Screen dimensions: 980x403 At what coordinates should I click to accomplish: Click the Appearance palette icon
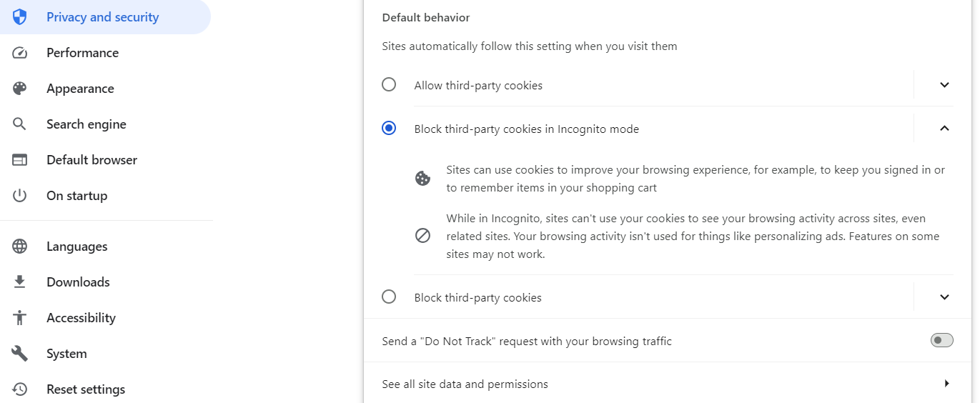[x=20, y=89]
